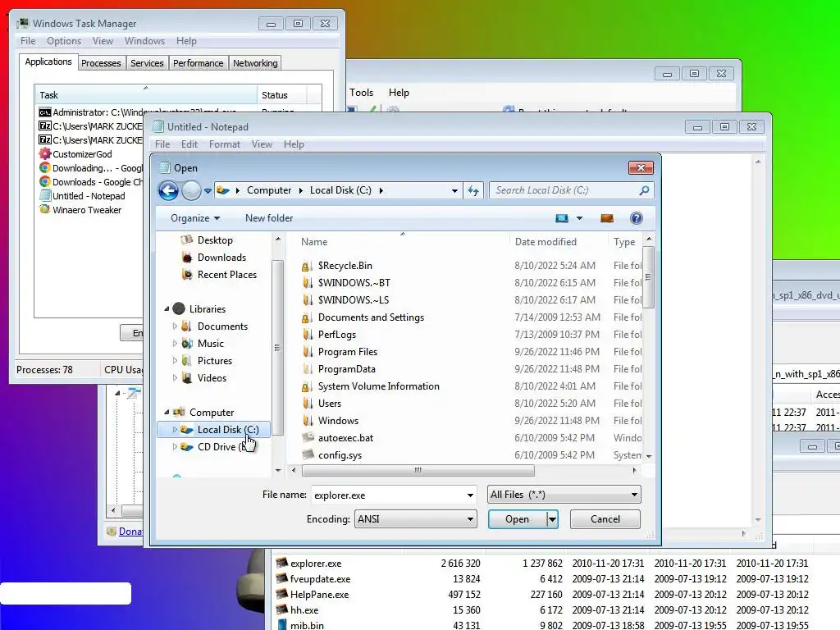Screen dimensions: 840x630
Task: Collapse the Computer tree node
Action: pos(167,412)
